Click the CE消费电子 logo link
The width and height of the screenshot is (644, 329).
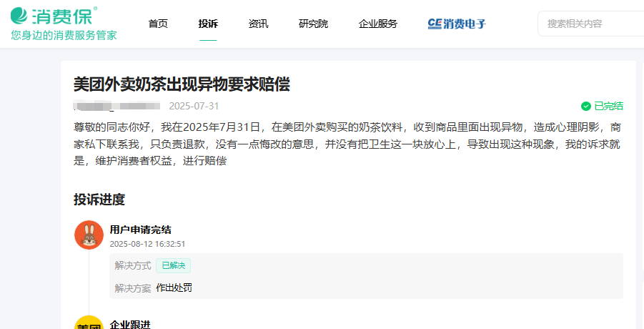coord(457,24)
